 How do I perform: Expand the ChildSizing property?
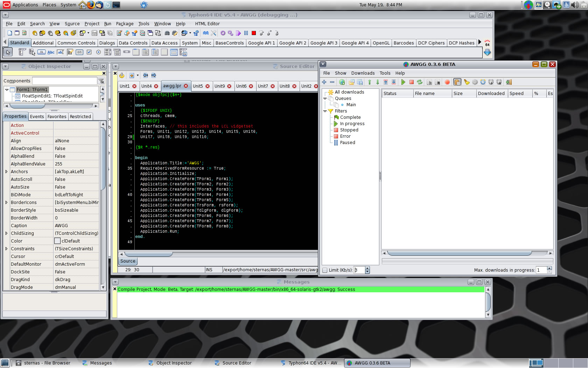(x=6, y=233)
